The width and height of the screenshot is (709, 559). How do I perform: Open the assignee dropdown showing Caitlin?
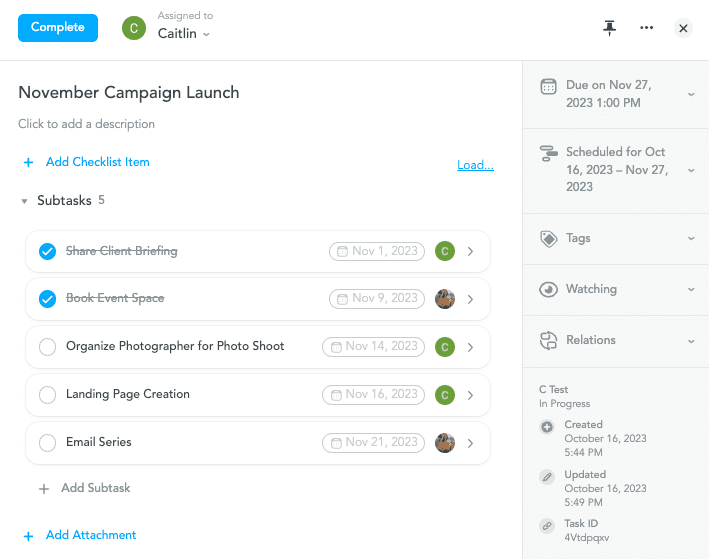tap(184, 34)
